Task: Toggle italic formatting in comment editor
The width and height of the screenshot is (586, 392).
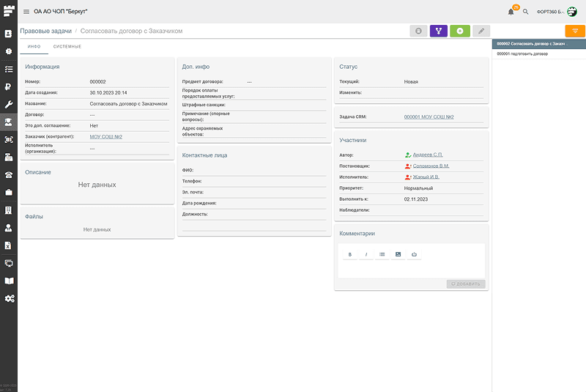Action: [x=366, y=254]
